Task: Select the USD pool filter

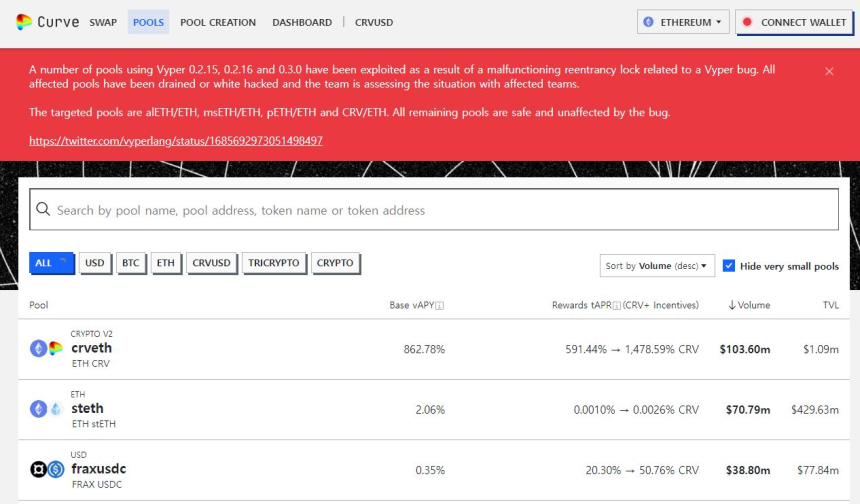Action: coord(95,263)
